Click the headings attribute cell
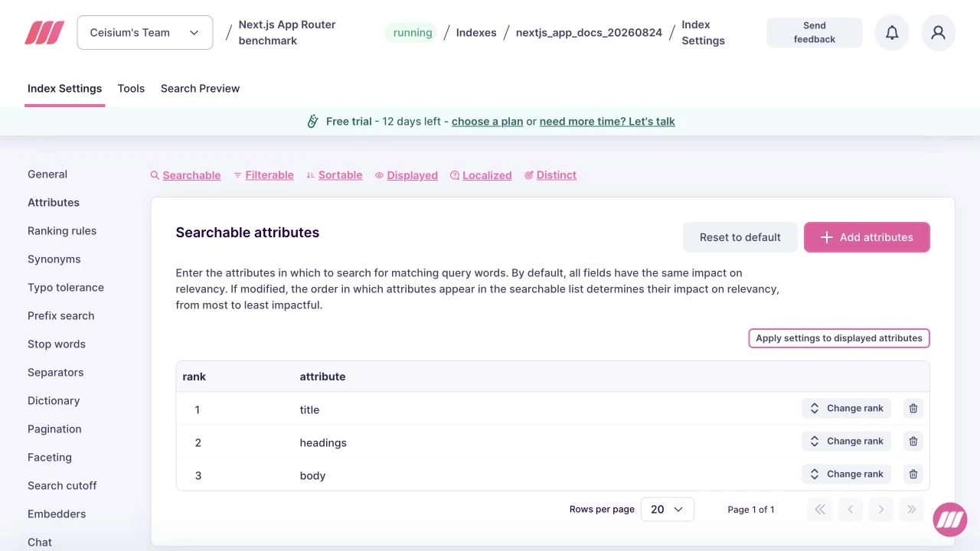Viewport: 980px width, 551px height. (x=323, y=443)
